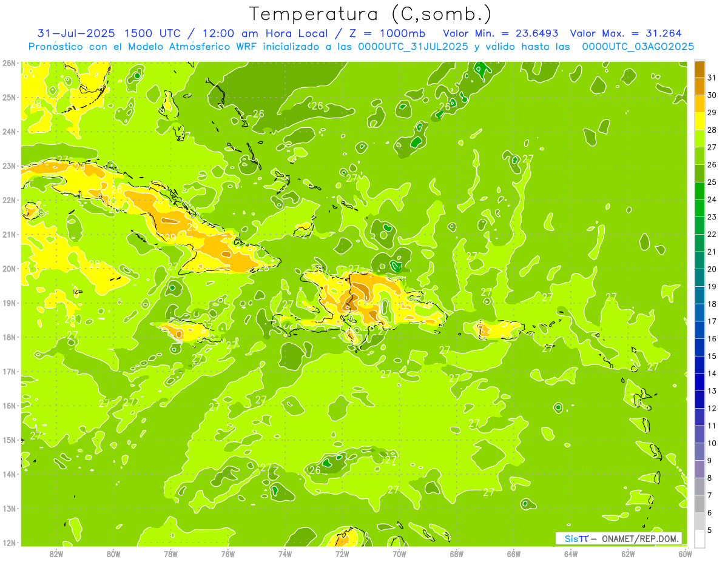Viewport: 728px width, 562px height.
Task: Click the 14N latitude axis label
Action: tap(8, 474)
